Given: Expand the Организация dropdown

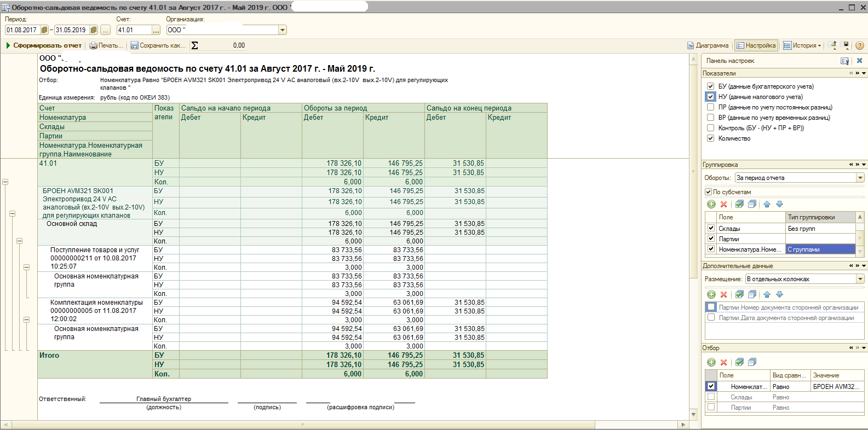Looking at the screenshot, I should pos(283,30).
